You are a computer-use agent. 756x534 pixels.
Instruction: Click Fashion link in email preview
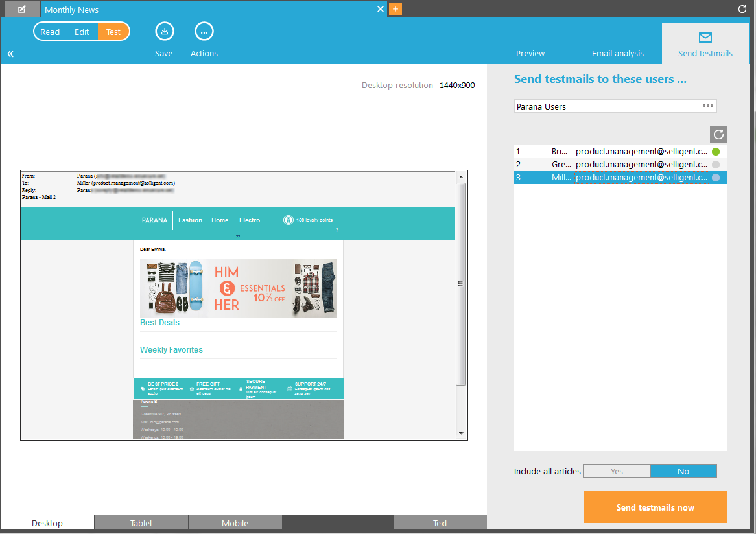190,220
